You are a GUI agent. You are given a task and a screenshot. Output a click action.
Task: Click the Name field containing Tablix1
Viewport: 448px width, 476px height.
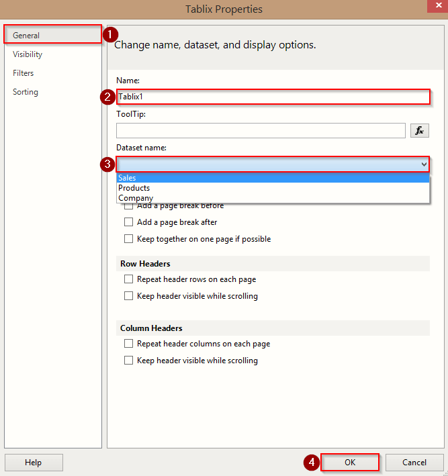[272, 97]
